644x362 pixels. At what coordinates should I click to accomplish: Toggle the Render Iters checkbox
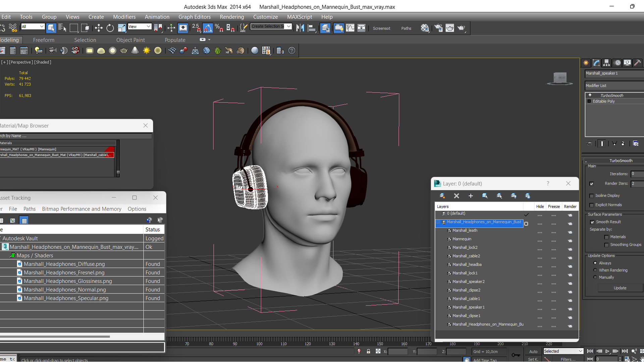592,184
